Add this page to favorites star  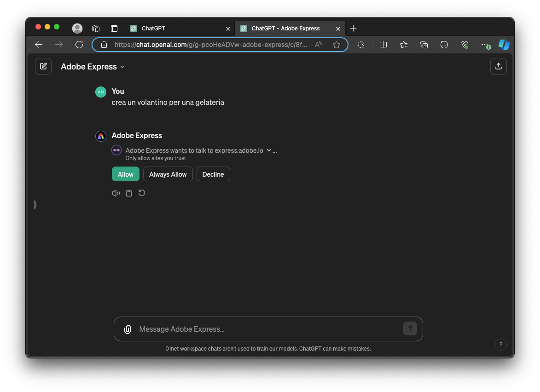point(337,45)
